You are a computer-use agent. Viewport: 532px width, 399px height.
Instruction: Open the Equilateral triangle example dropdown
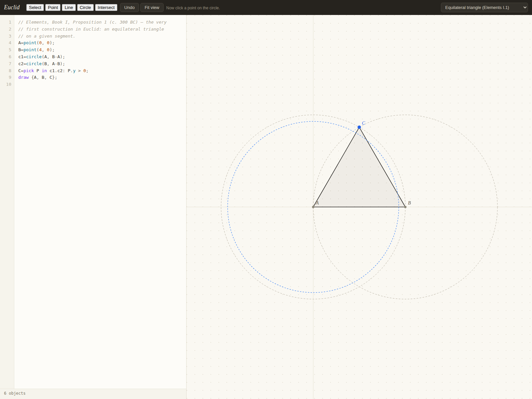(484, 7)
